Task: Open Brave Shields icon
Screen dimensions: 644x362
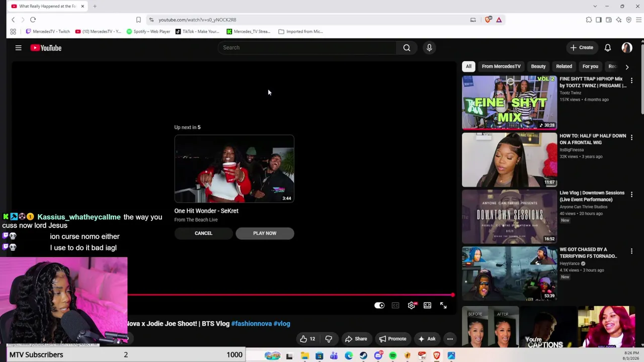Action: pyautogui.click(x=488, y=20)
